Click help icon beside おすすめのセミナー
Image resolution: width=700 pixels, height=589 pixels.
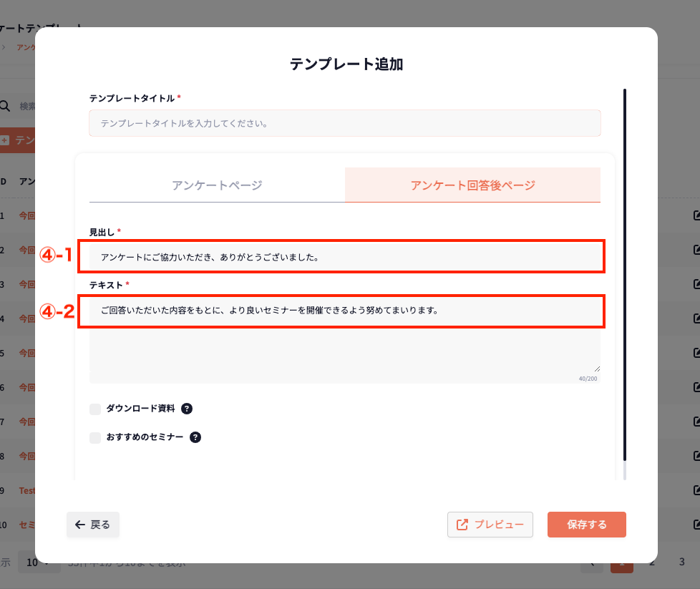tap(195, 437)
